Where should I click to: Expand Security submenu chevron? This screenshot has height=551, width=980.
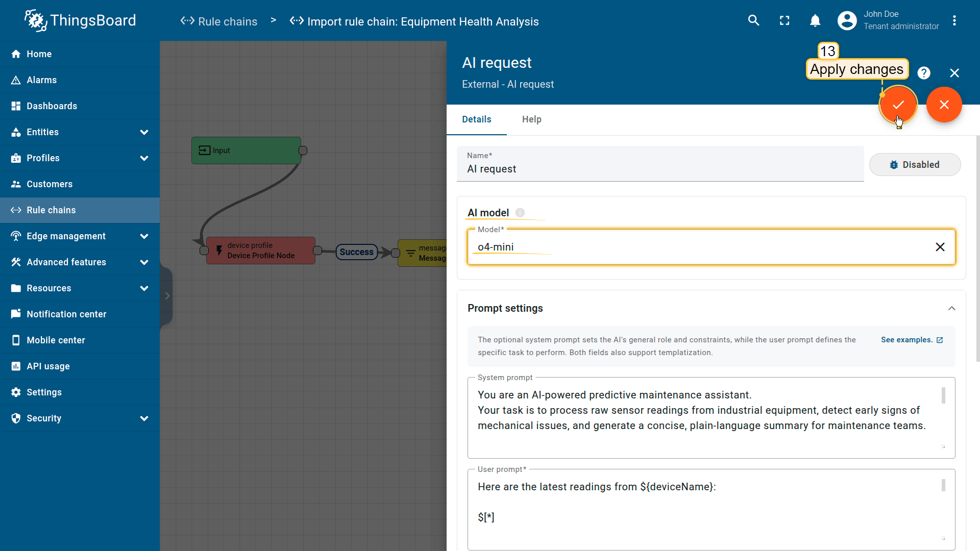[144, 418]
